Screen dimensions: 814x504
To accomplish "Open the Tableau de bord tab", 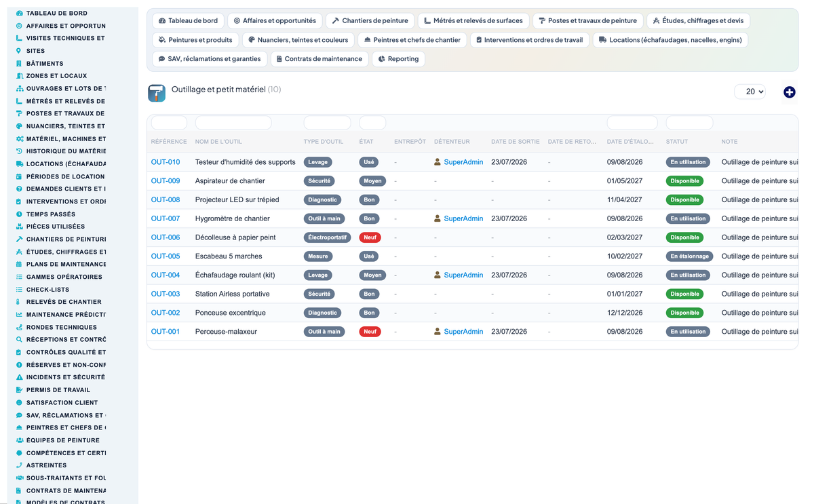I will pos(188,21).
